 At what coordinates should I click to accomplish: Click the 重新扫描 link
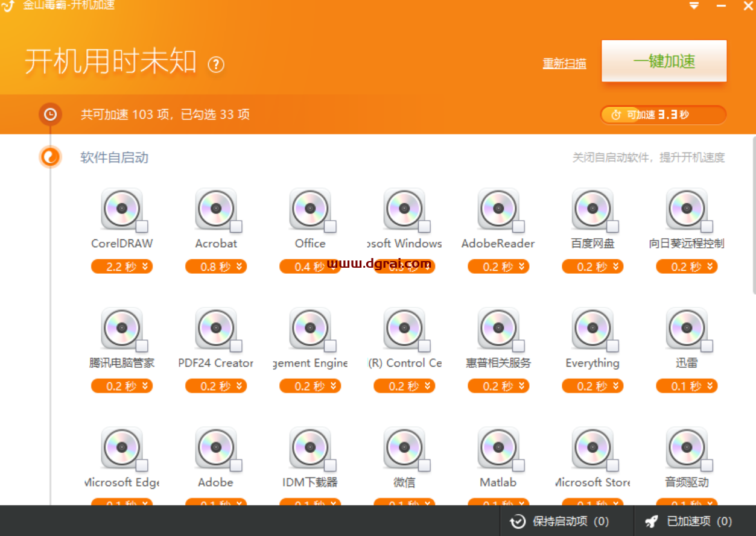pos(564,63)
